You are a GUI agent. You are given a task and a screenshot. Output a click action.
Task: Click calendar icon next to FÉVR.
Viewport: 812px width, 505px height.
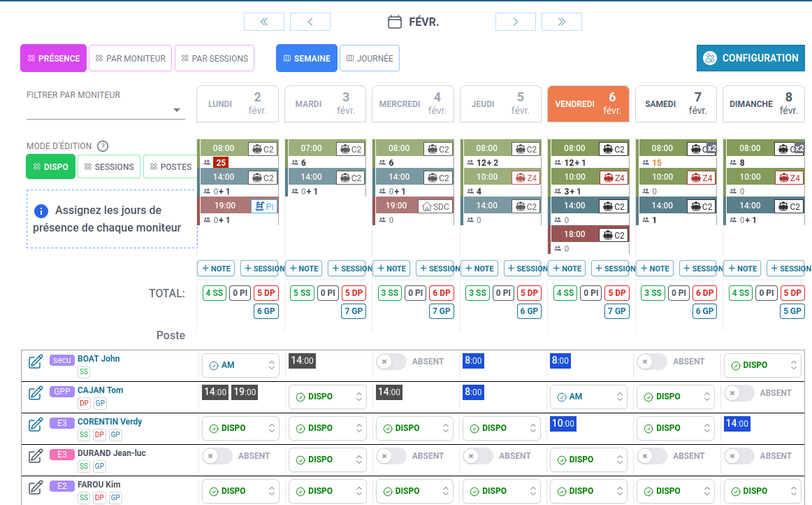395,22
